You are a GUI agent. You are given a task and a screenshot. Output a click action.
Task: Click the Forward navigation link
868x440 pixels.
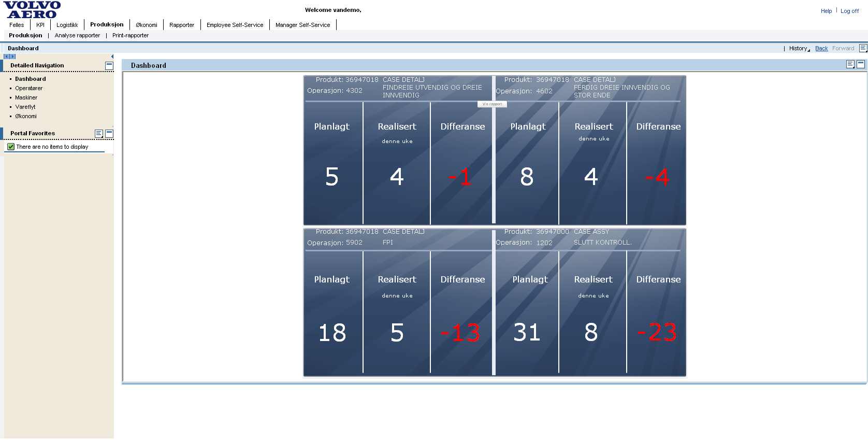[843, 48]
